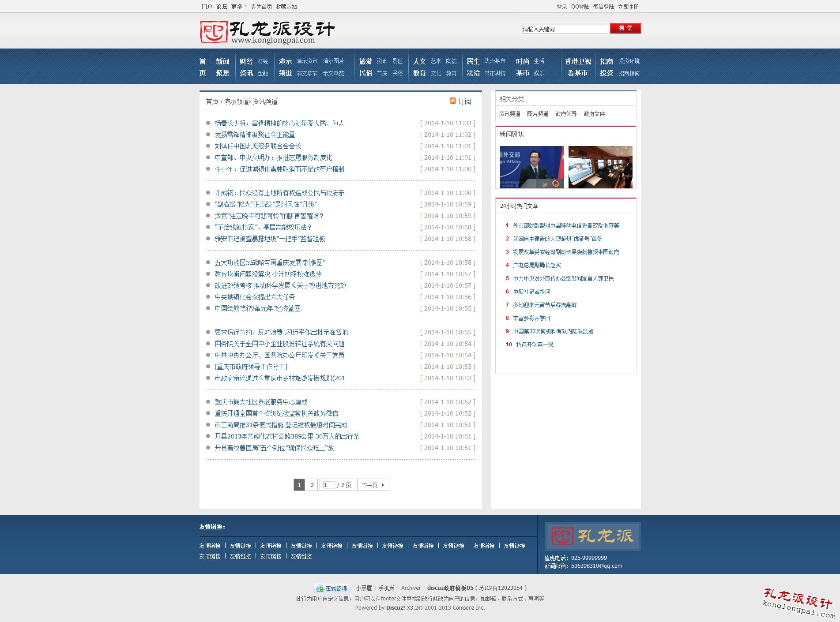Open 招商投资 navigation section
Screen dimensions: 840x622
tap(606, 67)
